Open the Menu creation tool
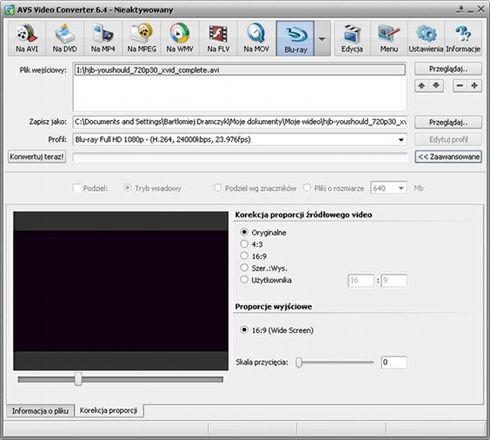The image size is (490, 440). tap(389, 38)
